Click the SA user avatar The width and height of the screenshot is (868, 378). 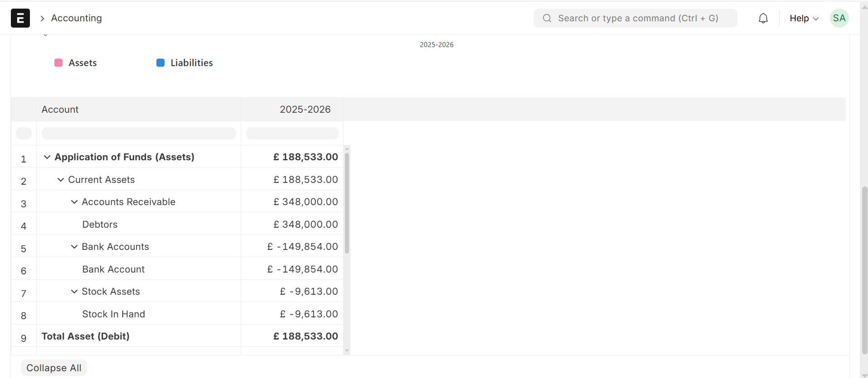(x=839, y=18)
